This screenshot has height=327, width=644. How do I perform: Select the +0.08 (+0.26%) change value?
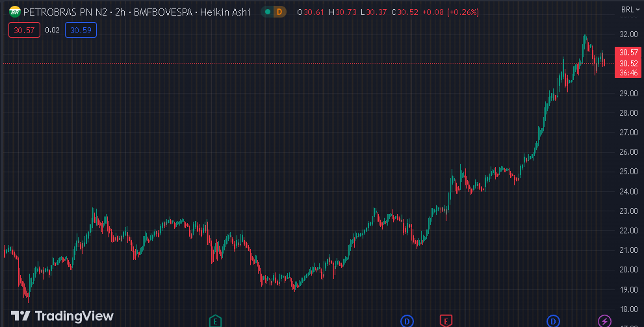point(450,12)
